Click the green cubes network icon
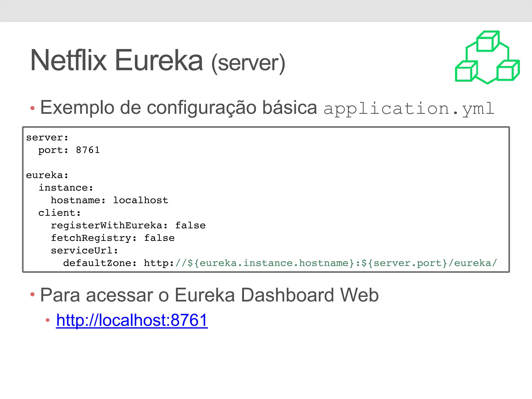The width and height of the screenshot is (532, 399). (487, 57)
